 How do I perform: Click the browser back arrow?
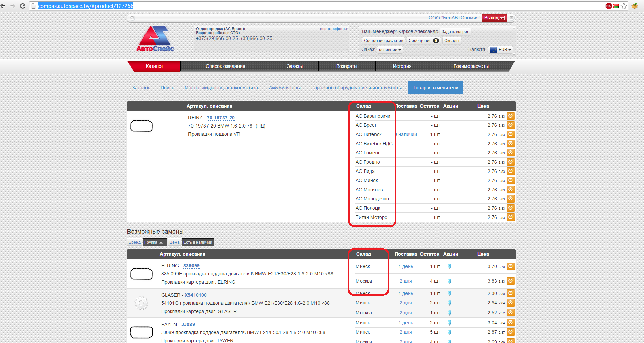point(3,6)
